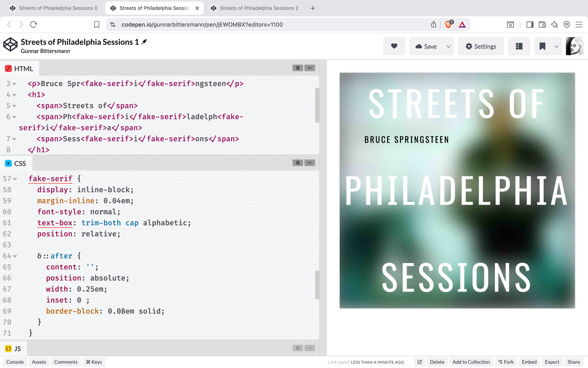The image size is (588, 368).
Task: Toggle the browser sidebar panel
Action: pos(530,25)
